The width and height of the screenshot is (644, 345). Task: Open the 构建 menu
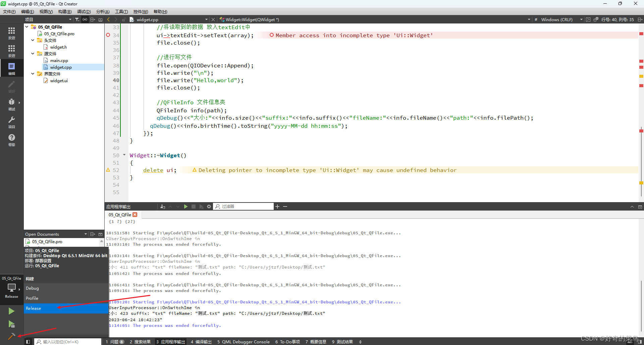pyautogui.click(x=65, y=11)
